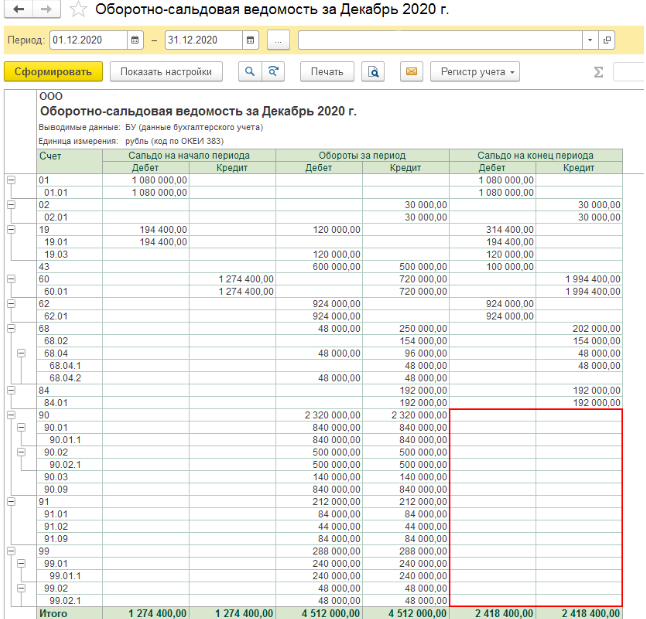Collapse account 84 group

(x=12, y=390)
